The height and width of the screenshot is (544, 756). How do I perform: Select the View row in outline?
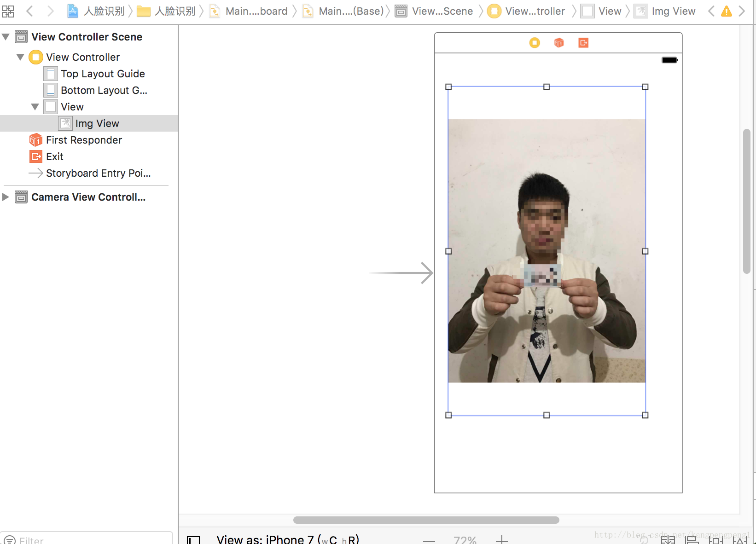point(89,107)
